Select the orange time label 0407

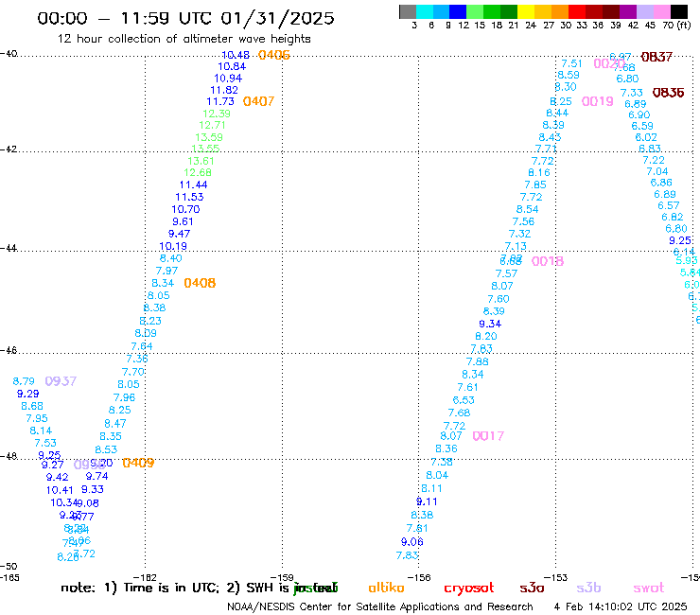tap(258, 101)
